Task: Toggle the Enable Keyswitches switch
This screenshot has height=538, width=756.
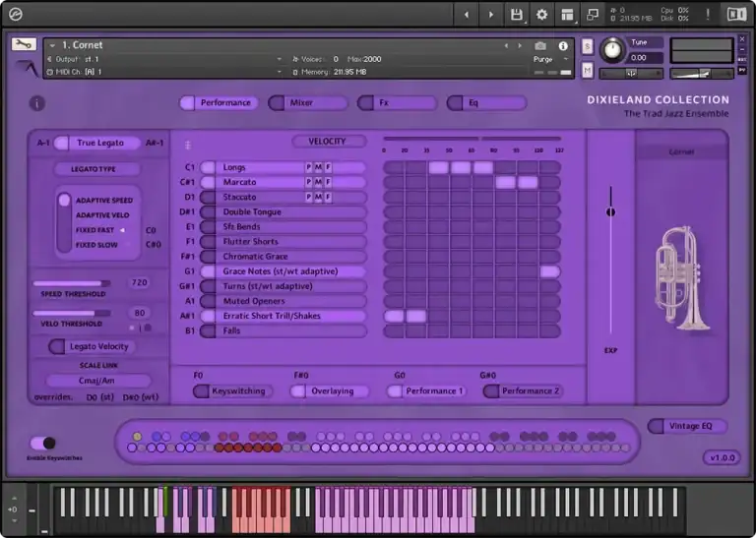Action: click(43, 444)
